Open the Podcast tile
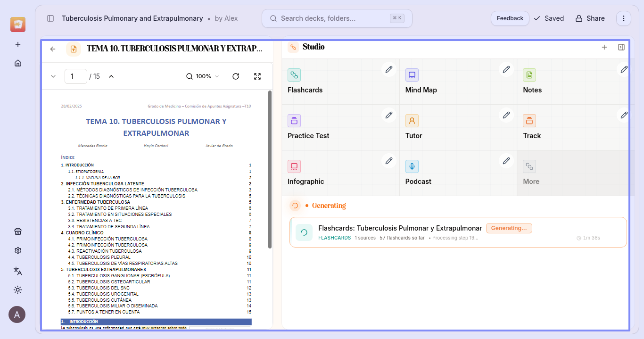 click(x=458, y=173)
